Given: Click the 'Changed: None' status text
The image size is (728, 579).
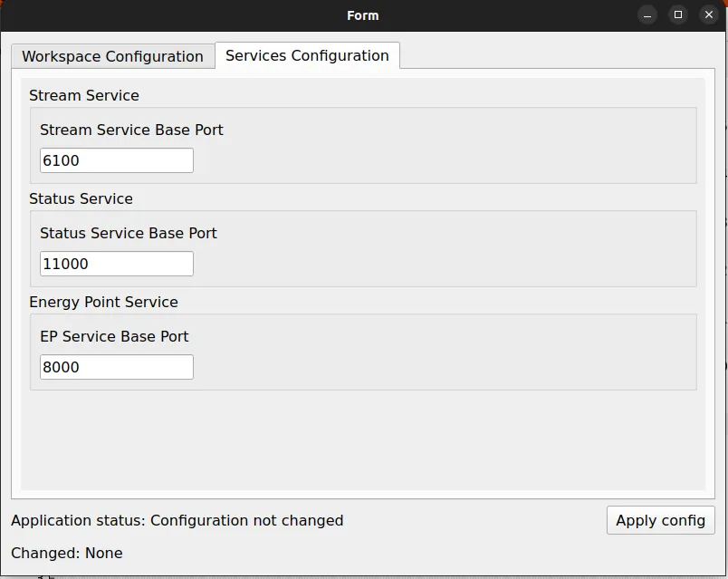Looking at the screenshot, I should [67, 553].
